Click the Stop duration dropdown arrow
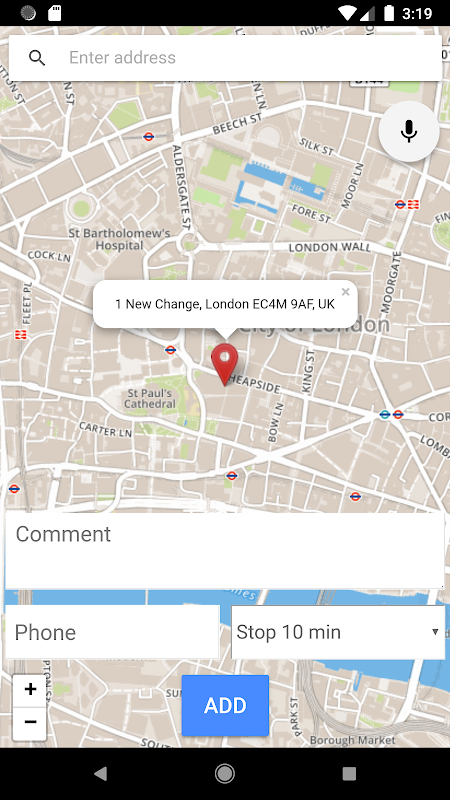450x800 pixels. click(x=435, y=632)
